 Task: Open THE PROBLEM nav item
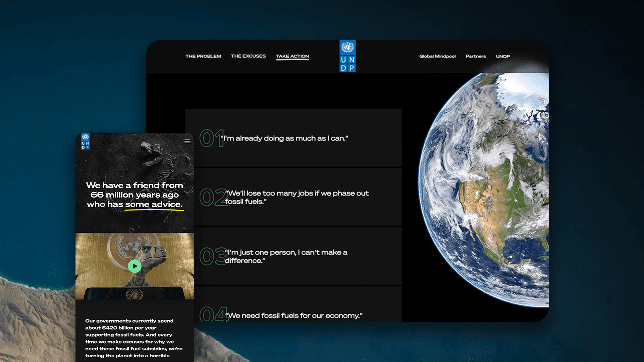(203, 56)
